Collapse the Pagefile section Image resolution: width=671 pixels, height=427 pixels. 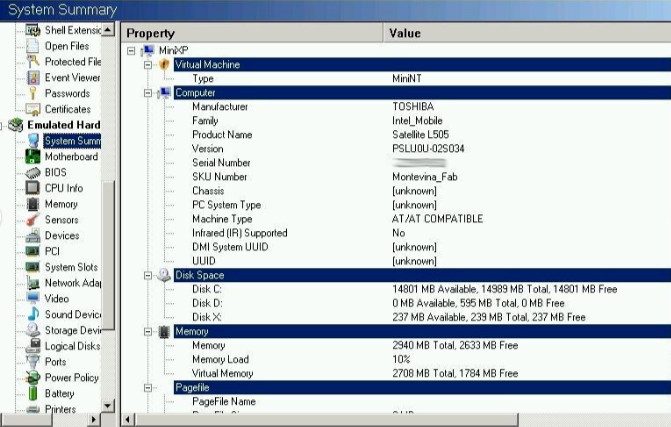point(148,388)
